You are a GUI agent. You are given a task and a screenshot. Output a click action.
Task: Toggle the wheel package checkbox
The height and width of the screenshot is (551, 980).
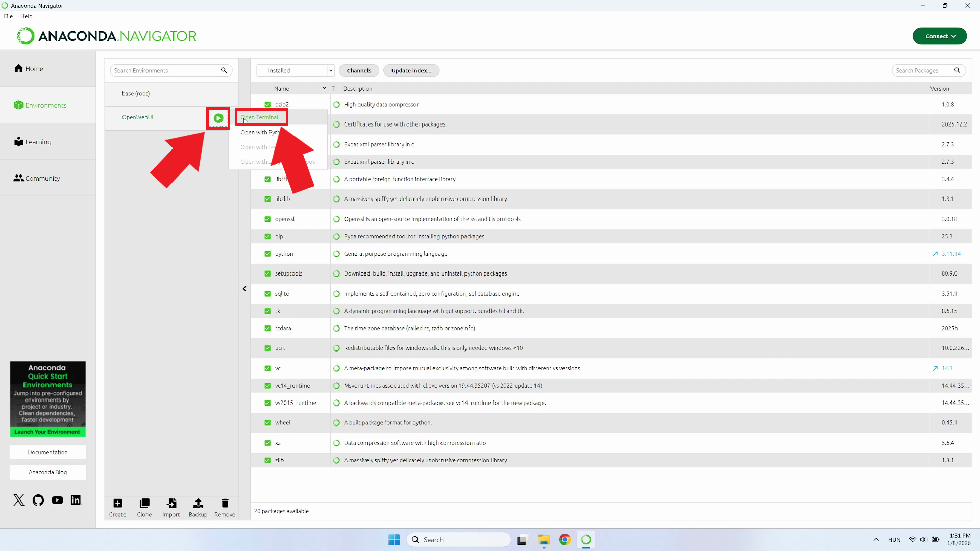click(x=267, y=423)
